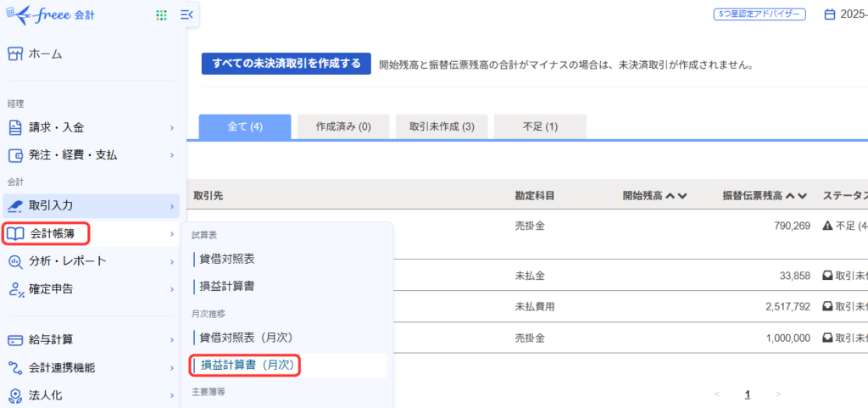The image size is (868, 408).
Task: Expand the 会計連携機能 submenu chevron
Action: [171, 368]
